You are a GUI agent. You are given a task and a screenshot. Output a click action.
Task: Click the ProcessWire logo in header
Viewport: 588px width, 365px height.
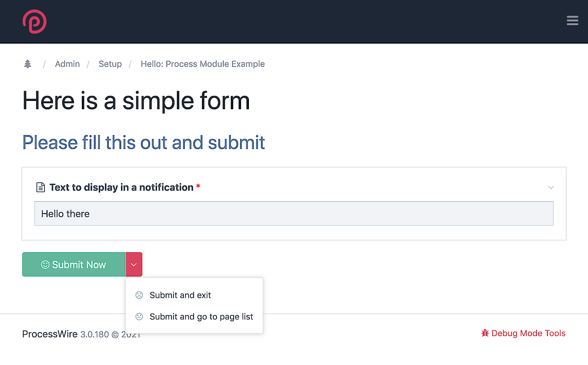(x=34, y=22)
